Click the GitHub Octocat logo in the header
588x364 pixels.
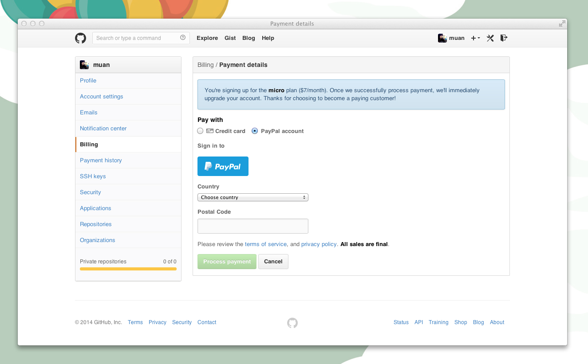[x=80, y=38]
